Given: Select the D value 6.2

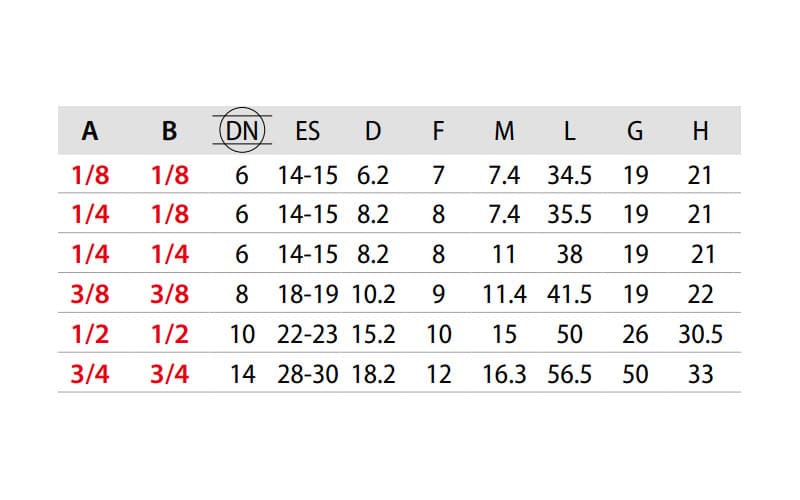Looking at the screenshot, I should [373, 176].
